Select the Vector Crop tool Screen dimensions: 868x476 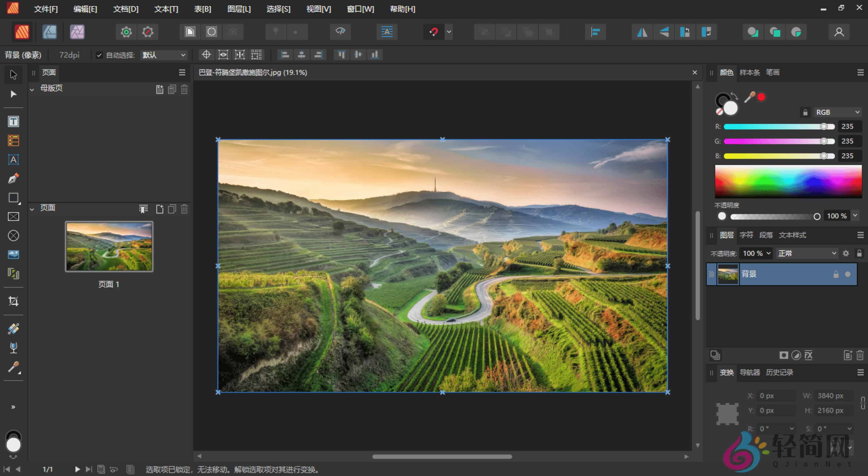coord(13,301)
